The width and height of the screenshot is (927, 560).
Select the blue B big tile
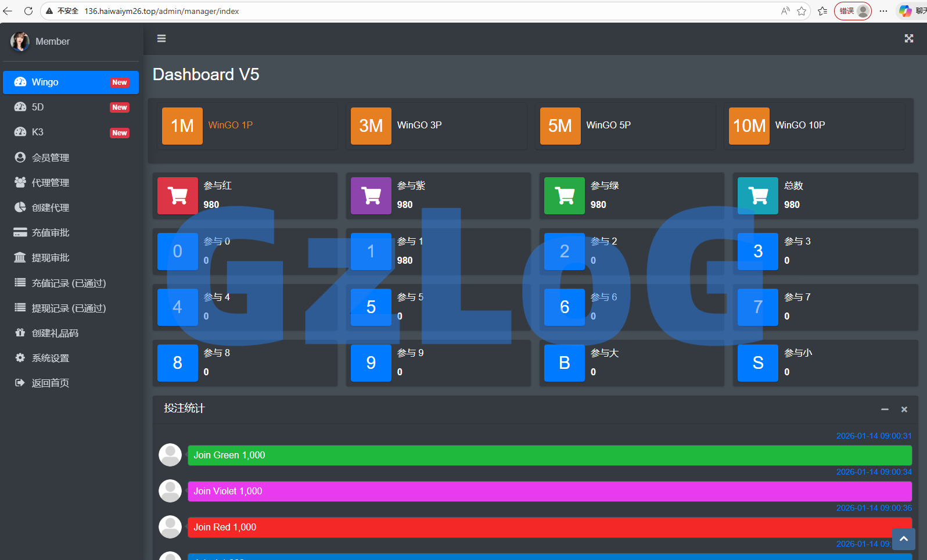[x=565, y=363]
